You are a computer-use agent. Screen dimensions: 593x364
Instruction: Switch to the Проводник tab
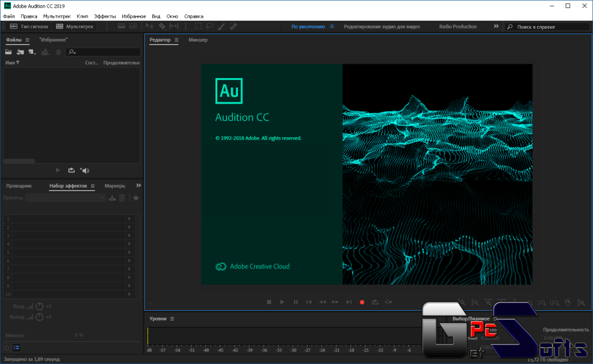[19, 186]
